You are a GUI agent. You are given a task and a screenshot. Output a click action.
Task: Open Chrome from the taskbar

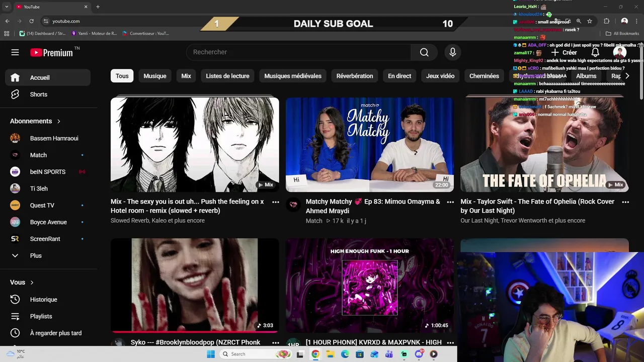pos(315,354)
